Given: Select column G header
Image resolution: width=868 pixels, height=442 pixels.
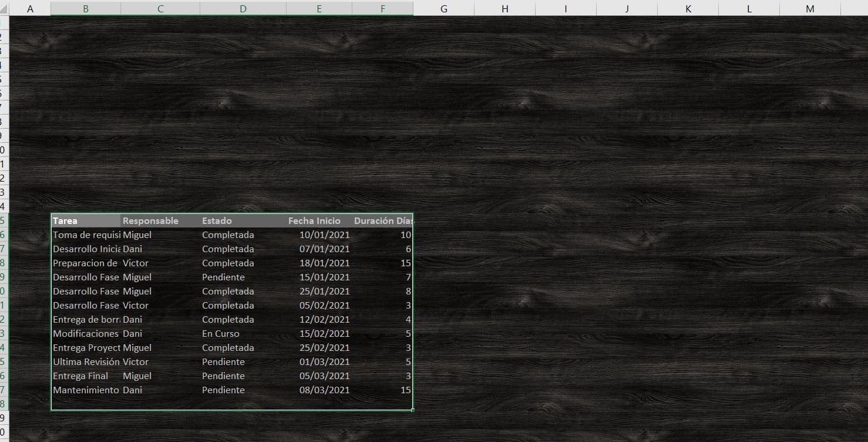Looking at the screenshot, I should pos(443,8).
